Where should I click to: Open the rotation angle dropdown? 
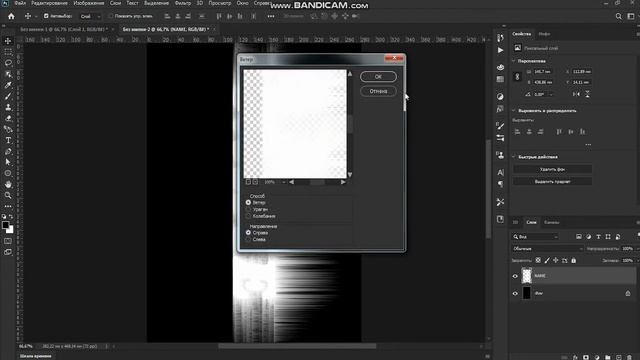tap(551, 94)
